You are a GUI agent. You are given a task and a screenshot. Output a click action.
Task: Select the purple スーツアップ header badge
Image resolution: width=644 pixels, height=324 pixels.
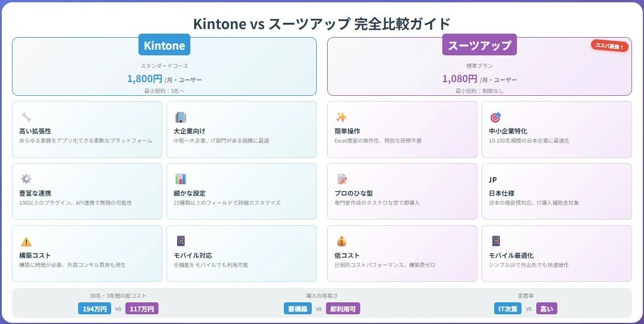pos(479,45)
